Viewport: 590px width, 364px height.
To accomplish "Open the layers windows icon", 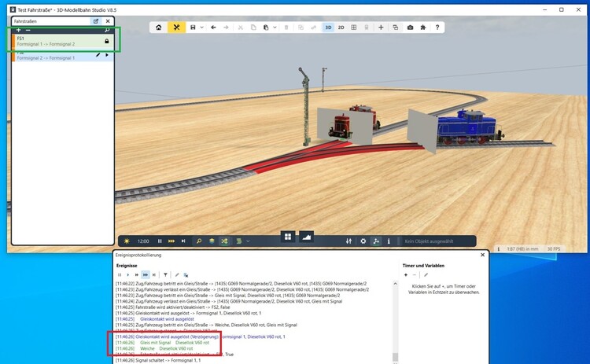I will coord(395,28).
